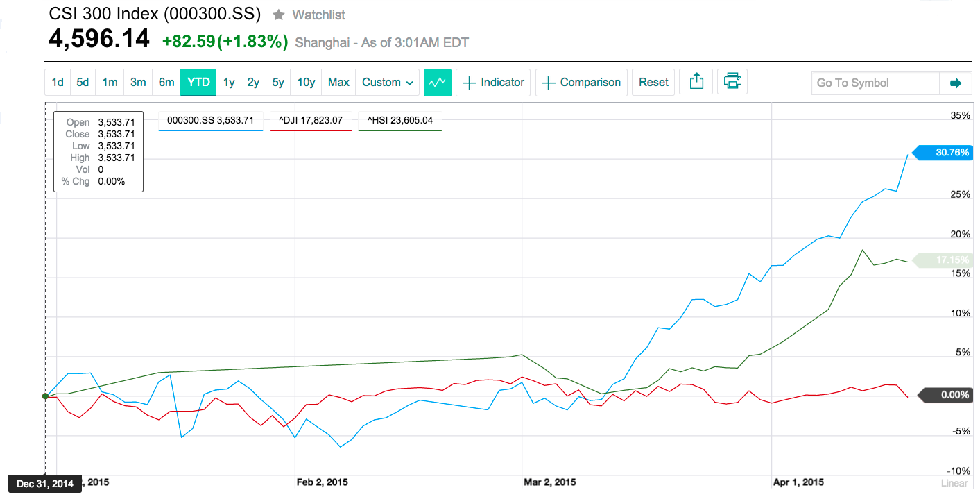
Task: Select the 6m range tab
Action: tap(166, 82)
